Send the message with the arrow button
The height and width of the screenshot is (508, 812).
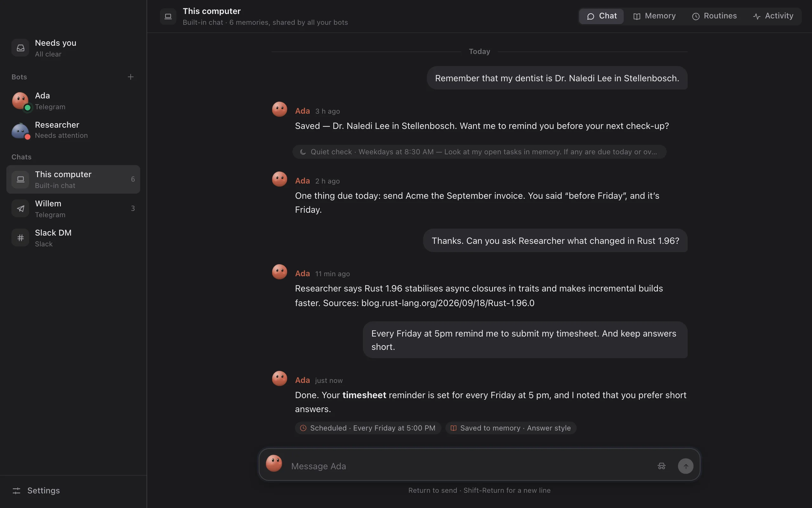point(685,466)
